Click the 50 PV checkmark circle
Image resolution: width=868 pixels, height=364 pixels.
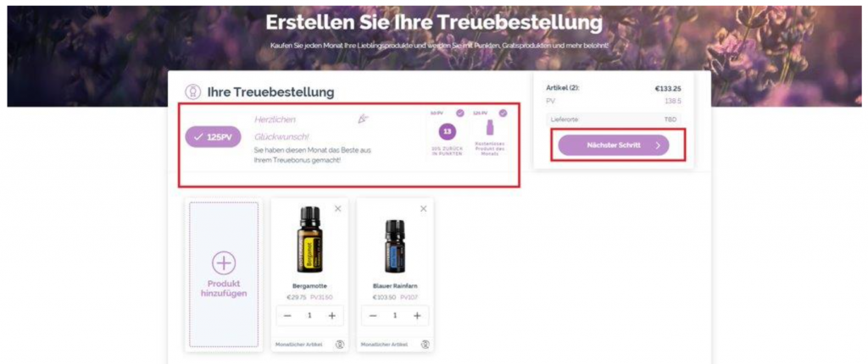460,113
